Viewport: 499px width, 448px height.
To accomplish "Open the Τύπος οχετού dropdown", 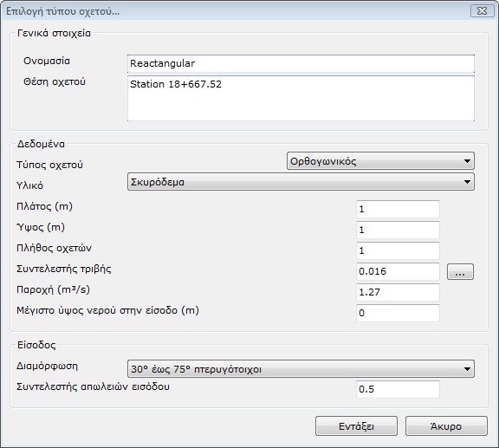I will pyautogui.click(x=380, y=161).
